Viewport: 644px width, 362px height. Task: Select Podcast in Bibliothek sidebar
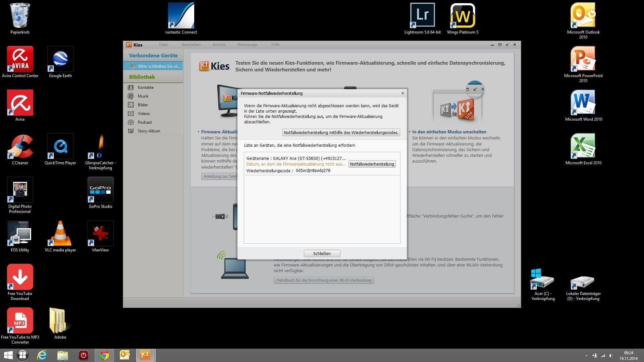click(153, 122)
